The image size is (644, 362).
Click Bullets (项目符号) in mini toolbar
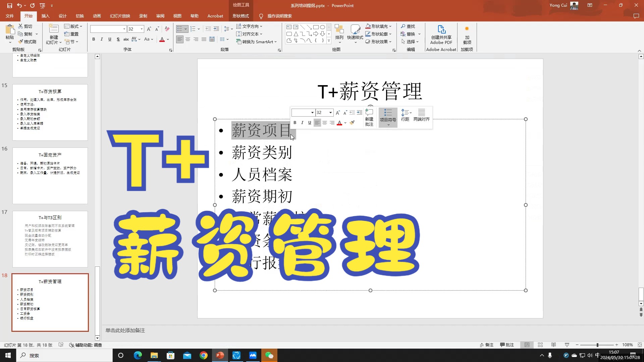point(388,117)
